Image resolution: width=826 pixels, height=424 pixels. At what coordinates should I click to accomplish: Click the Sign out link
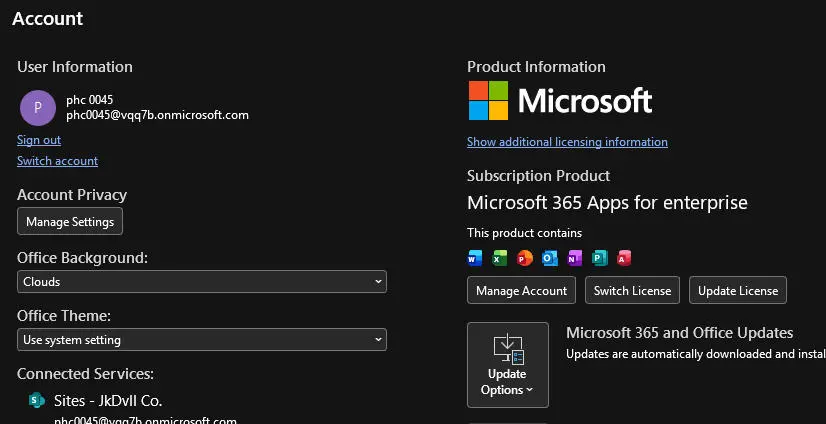click(39, 140)
